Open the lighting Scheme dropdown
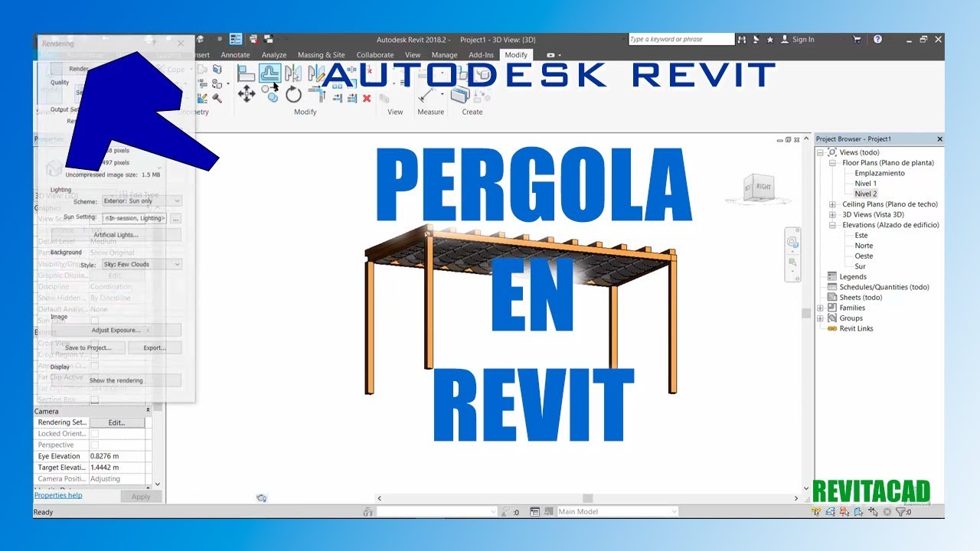Viewport: 980px width, 551px height. point(142,201)
